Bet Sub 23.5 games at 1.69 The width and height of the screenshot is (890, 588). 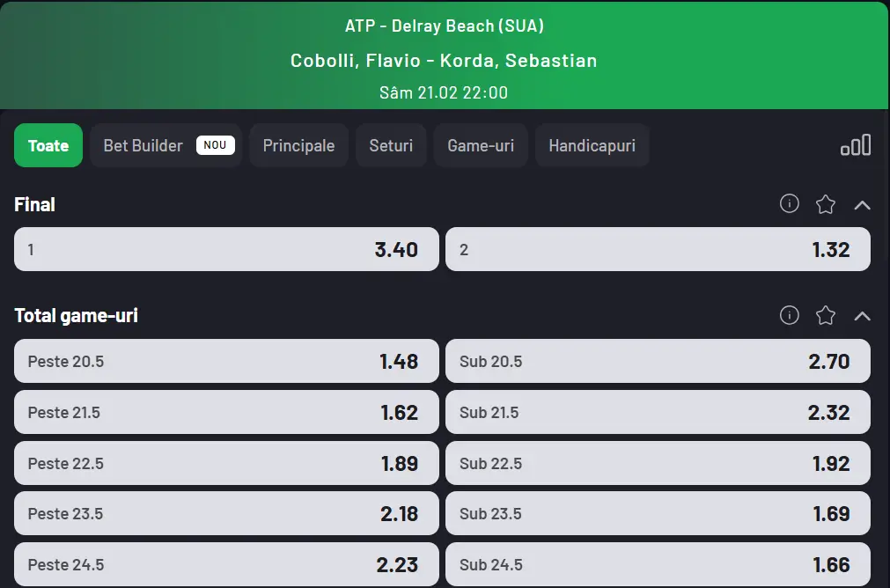(x=658, y=513)
